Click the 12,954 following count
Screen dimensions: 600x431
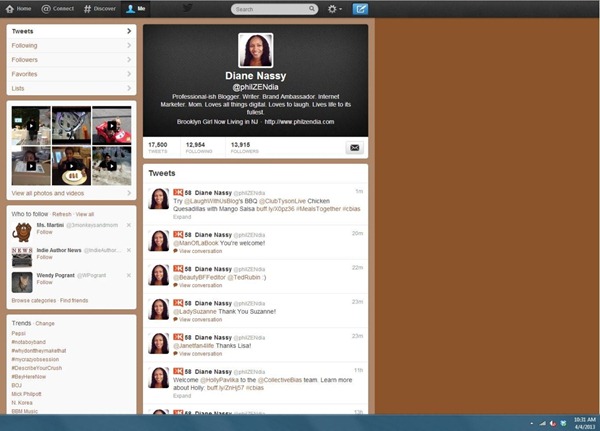[199, 147]
